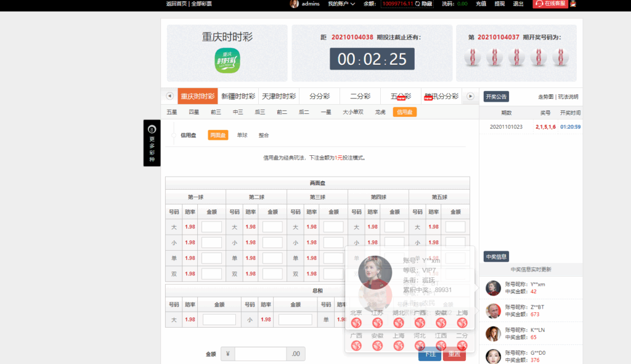Image resolution: width=631 pixels, height=364 pixels.
Task: Toggle 隐藏 to hide the balance
Action: click(427, 4)
